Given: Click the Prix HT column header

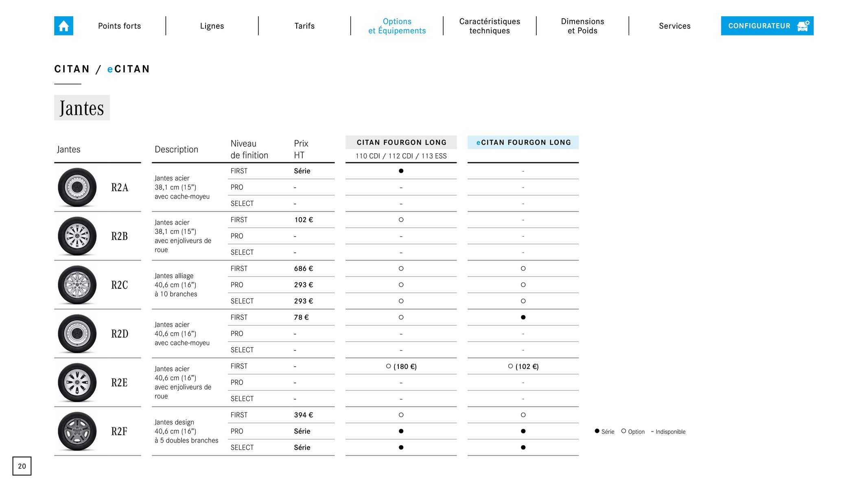Looking at the screenshot, I should tap(301, 149).
